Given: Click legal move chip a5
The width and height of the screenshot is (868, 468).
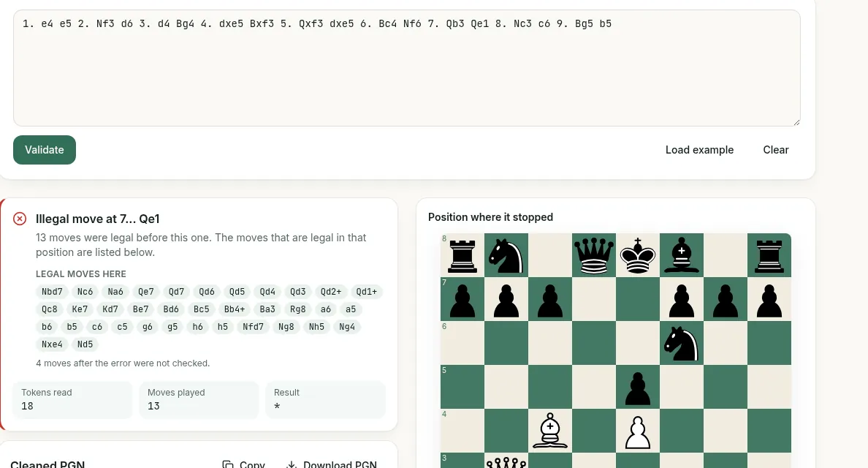Looking at the screenshot, I should [x=351, y=309].
